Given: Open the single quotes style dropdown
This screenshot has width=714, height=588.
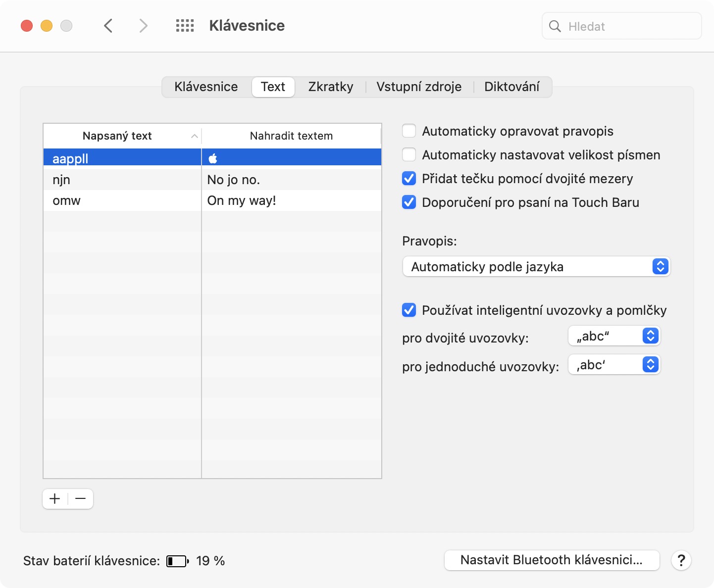Looking at the screenshot, I should pos(614,365).
